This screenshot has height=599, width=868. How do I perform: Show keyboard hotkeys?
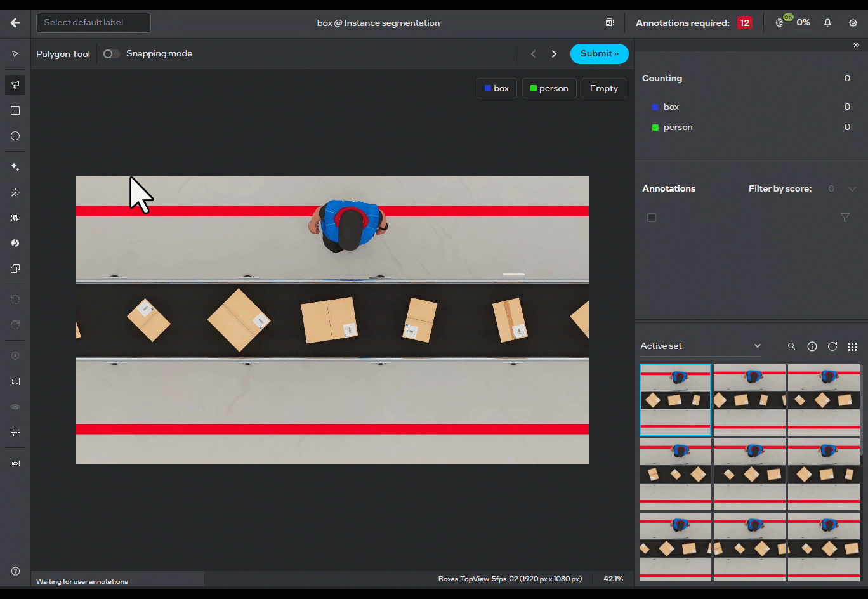tap(15, 464)
